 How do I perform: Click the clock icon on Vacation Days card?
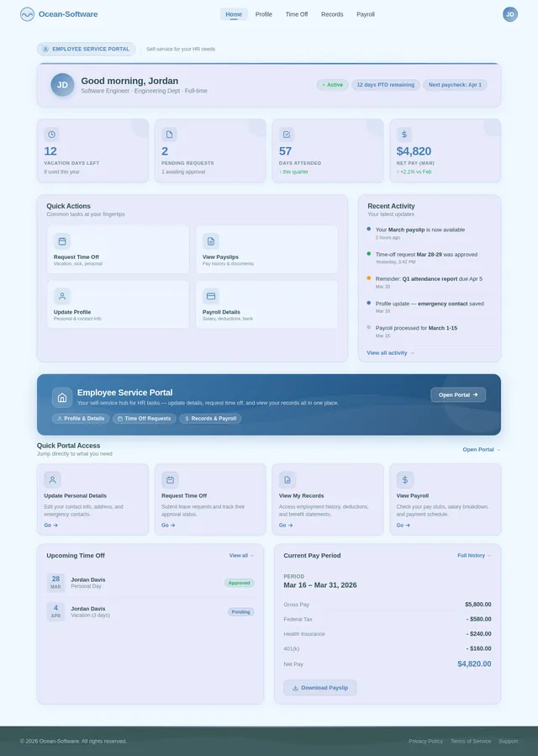(52, 135)
